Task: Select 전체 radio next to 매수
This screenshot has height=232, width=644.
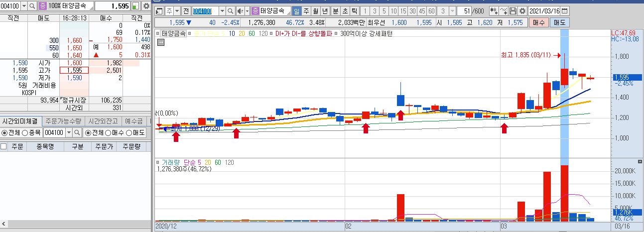Action: (87, 133)
